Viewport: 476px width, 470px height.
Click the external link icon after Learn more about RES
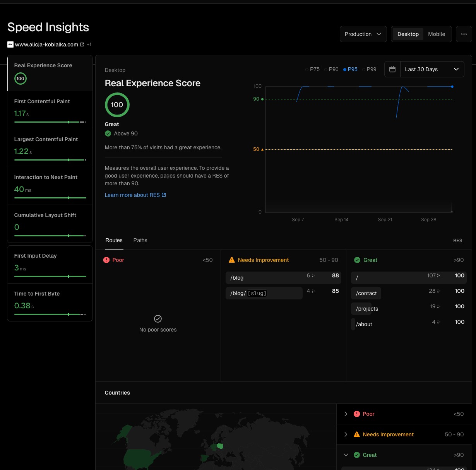[164, 195]
